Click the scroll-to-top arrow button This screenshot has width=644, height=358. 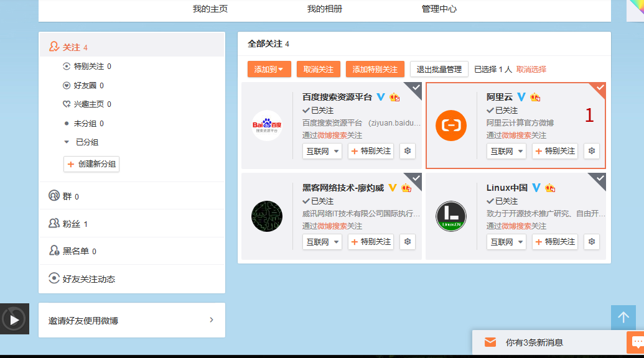tap(623, 318)
